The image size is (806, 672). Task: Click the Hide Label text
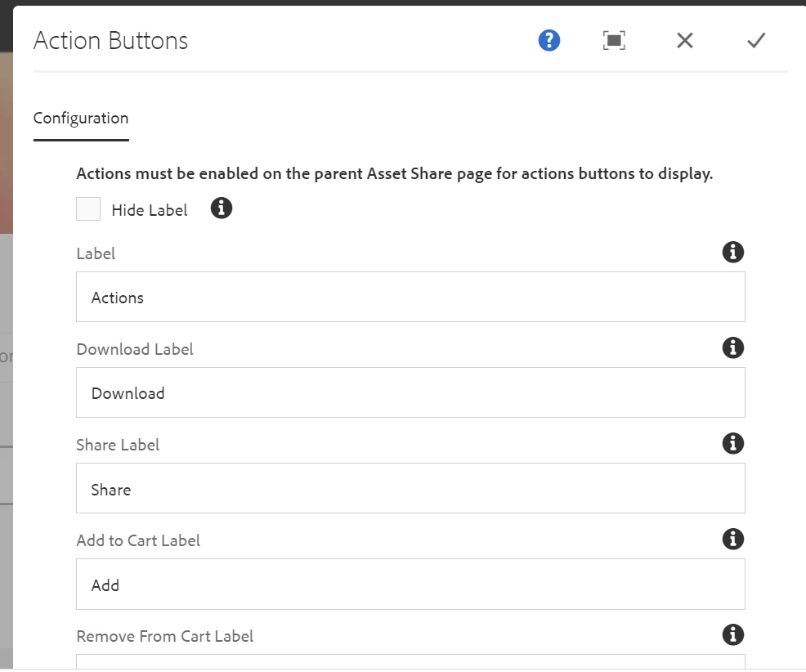click(149, 210)
